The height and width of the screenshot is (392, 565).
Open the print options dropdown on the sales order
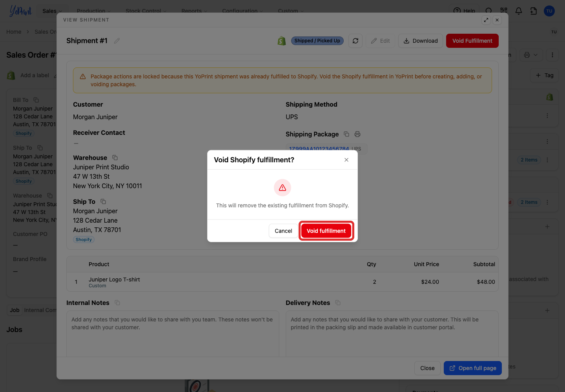click(x=531, y=55)
